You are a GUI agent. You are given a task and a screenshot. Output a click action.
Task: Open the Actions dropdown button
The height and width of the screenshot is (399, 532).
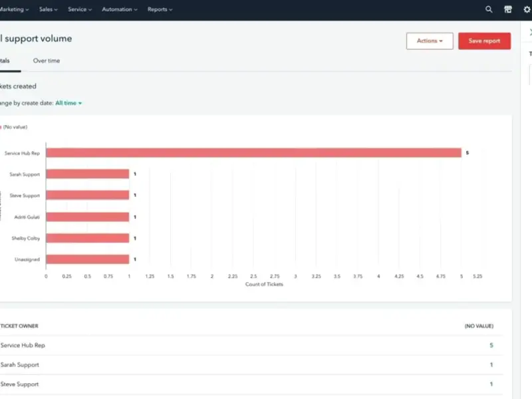(x=430, y=41)
